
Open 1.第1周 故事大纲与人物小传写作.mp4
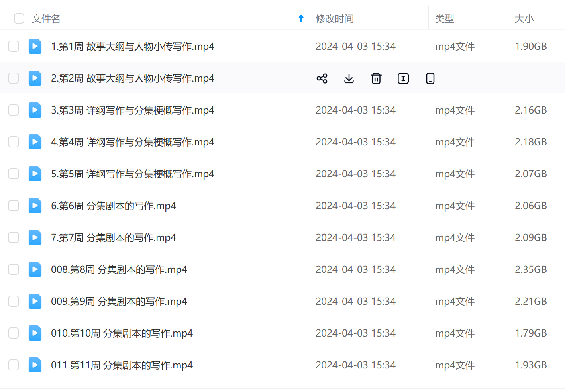(133, 47)
